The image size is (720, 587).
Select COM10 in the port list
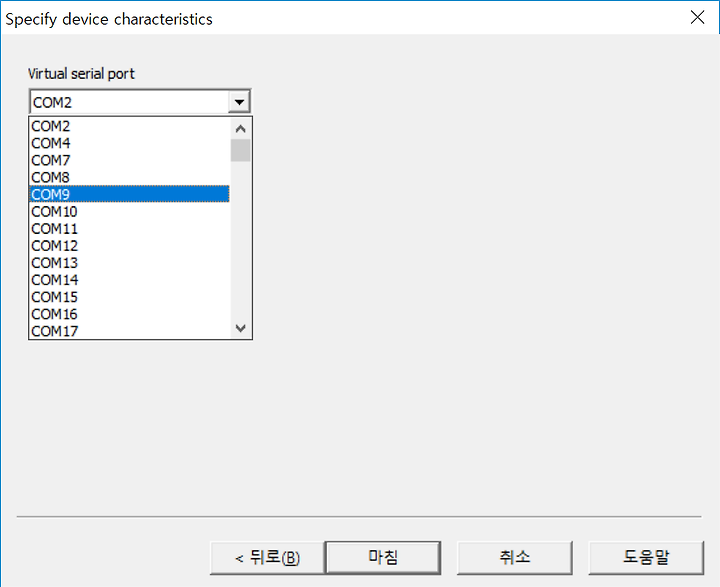(129, 211)
